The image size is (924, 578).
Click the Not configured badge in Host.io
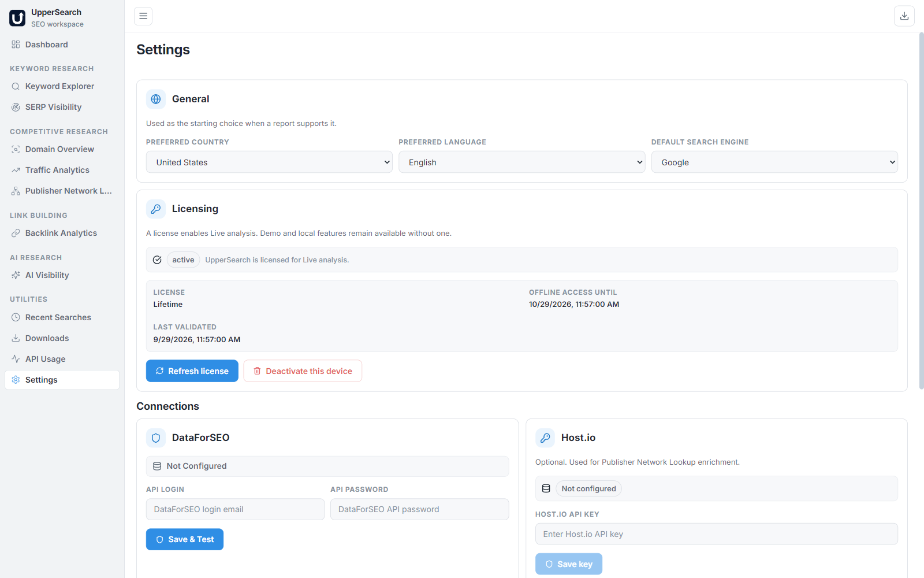pyautogui.click(x=588, y=488)
